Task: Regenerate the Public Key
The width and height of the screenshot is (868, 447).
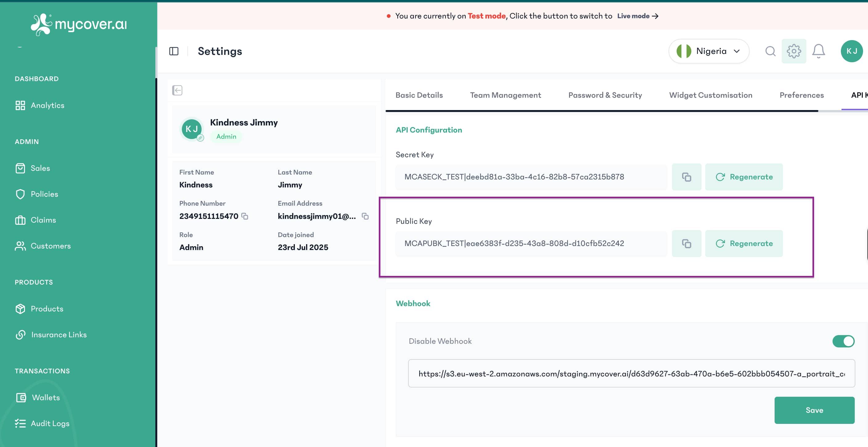Action: (x=744, y=244)
